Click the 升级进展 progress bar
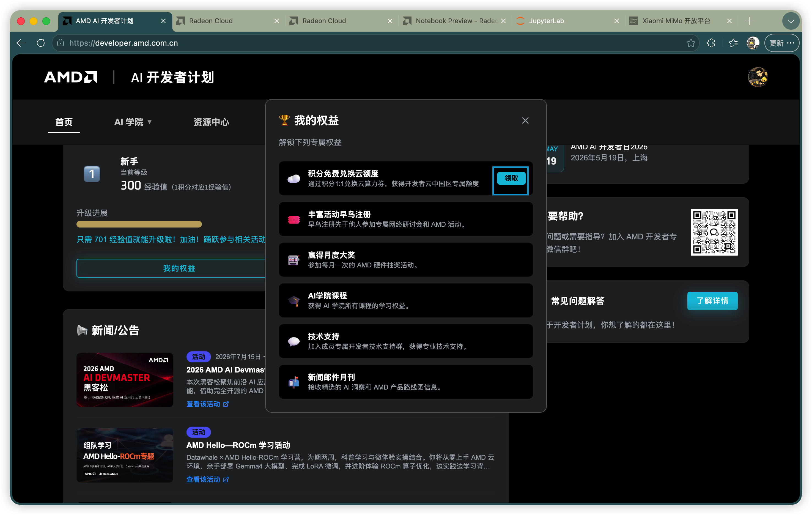 pyautogui.click(x=139, y=224)
